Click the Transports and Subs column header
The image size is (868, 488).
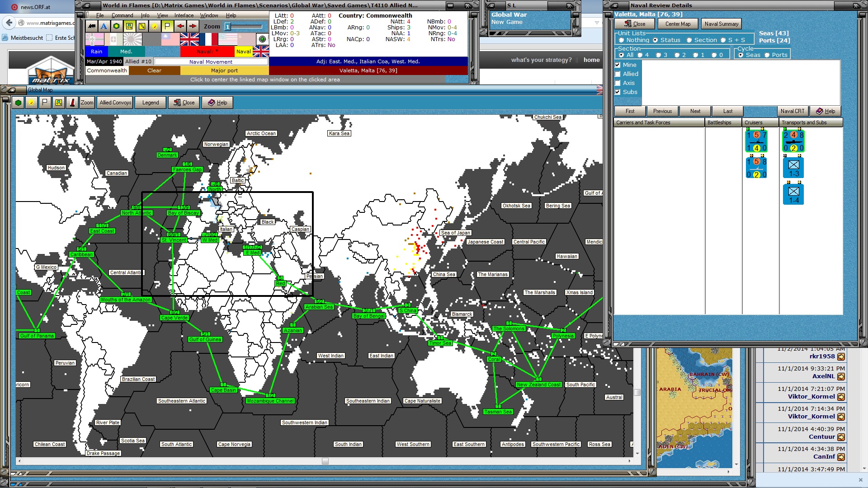(811, 122)
